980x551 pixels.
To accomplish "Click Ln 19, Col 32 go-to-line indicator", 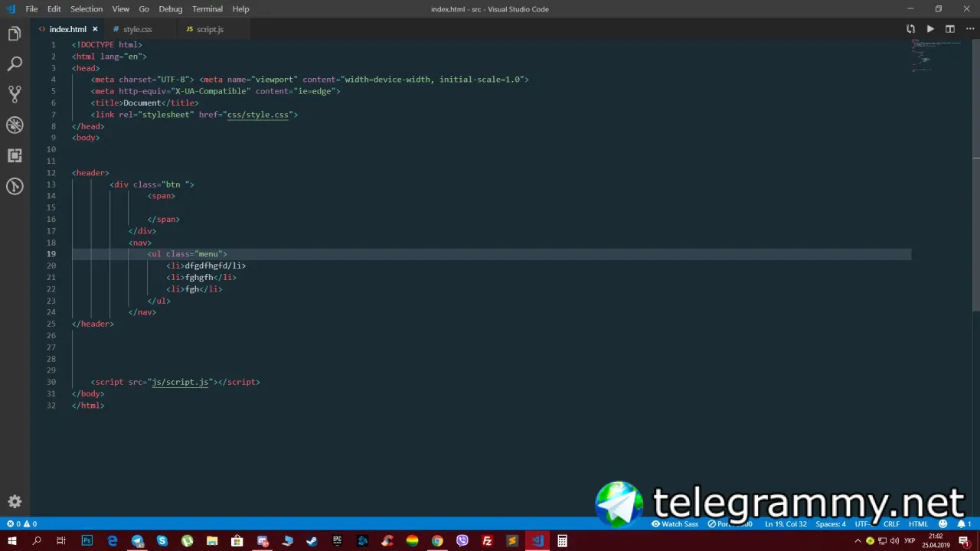I will pos(786,524).
